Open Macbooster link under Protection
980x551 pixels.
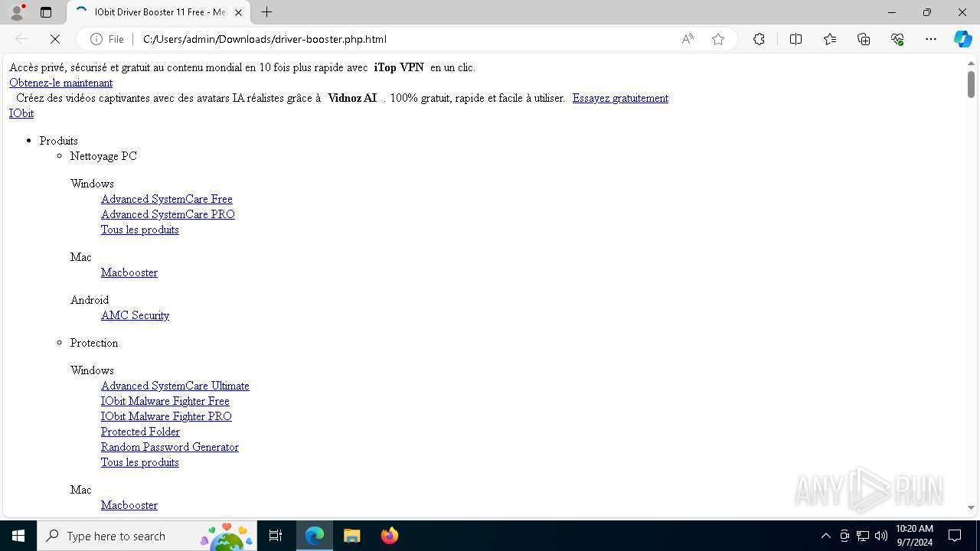coord(129,505)
